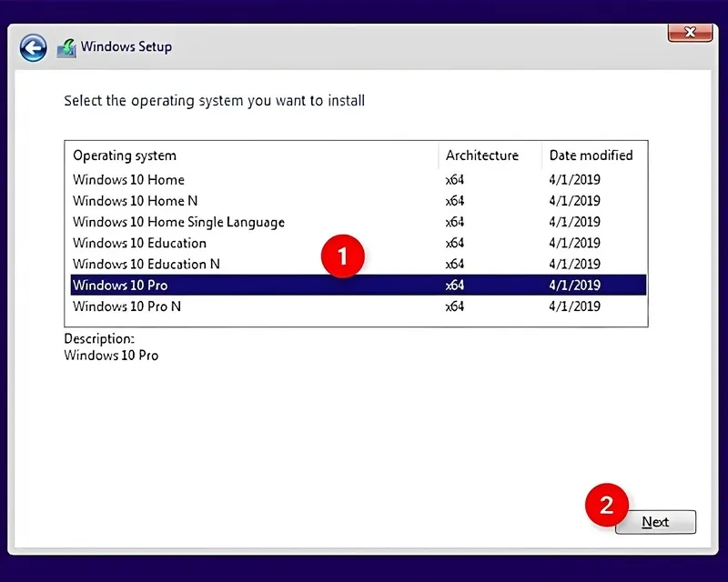Click the Description text area
Image resolution: width=728 pixels, height=582 pixels.
pyautogui.click(x=98, y=338)
